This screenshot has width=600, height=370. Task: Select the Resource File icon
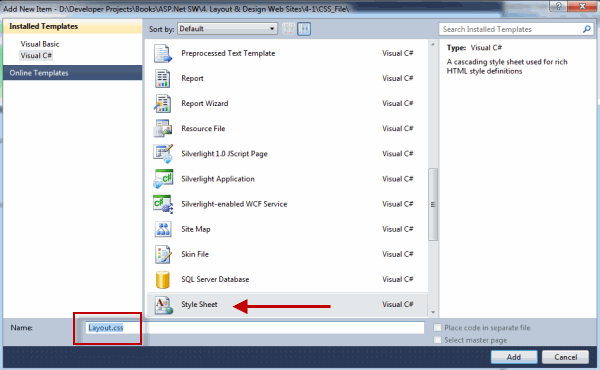point(163,129)
